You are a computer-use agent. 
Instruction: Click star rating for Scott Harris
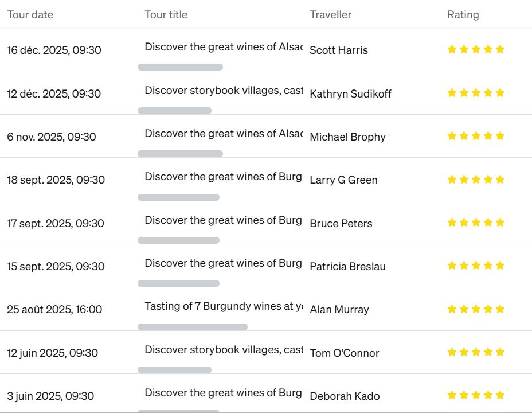(476, 49)
